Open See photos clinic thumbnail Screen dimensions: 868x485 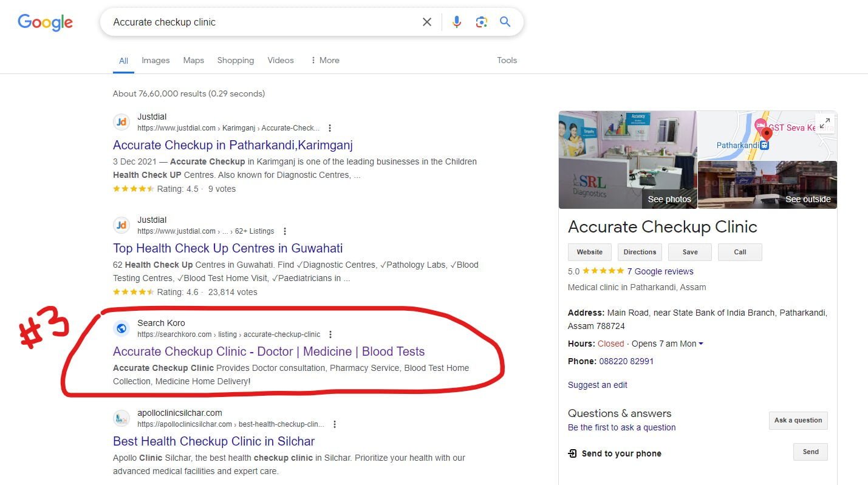click(627, 160)
